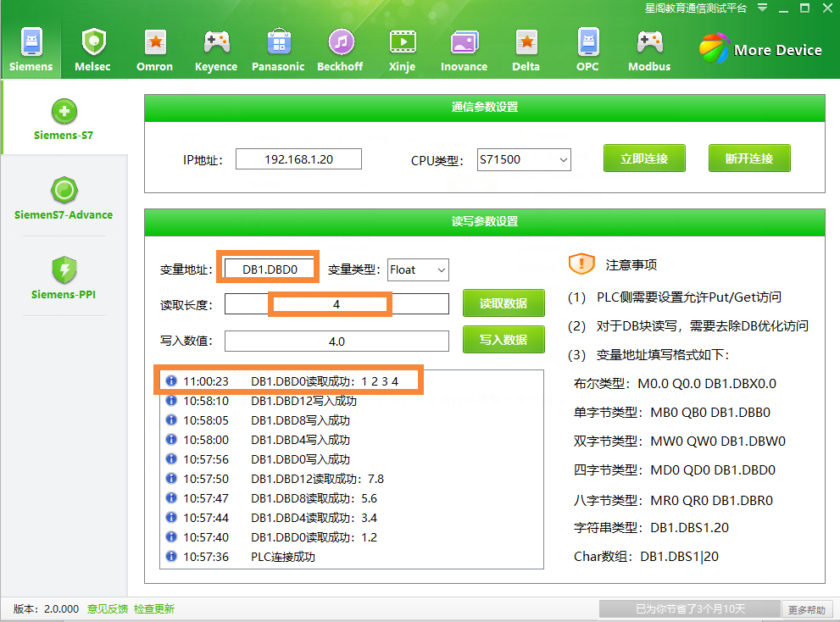The height and width of the screenshot is (622, 840).
Task: Click info icon of 11:00:23 log row
Action: 171,381
